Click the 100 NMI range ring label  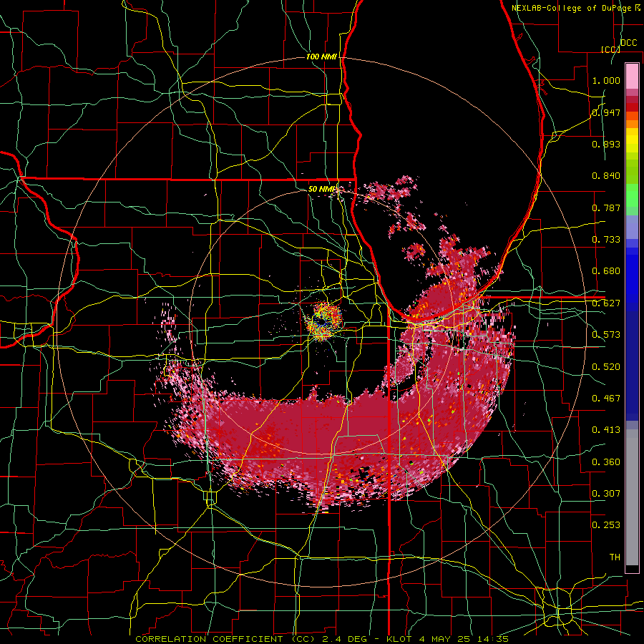click(321, 57)
